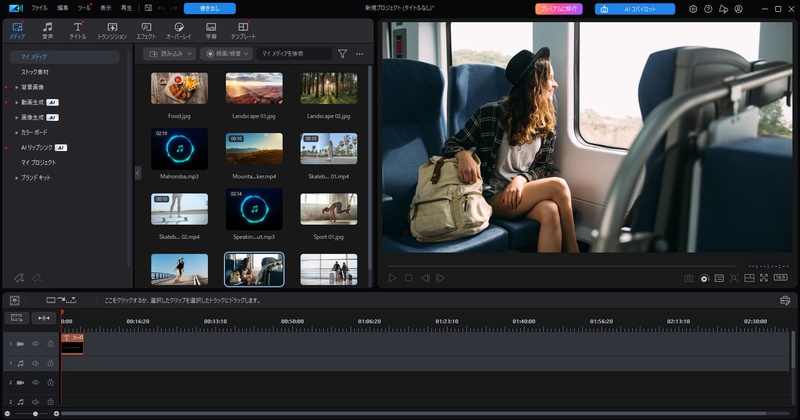800x420 pixels.
Task: Click the play button under the preview
Action: (392, 278)
